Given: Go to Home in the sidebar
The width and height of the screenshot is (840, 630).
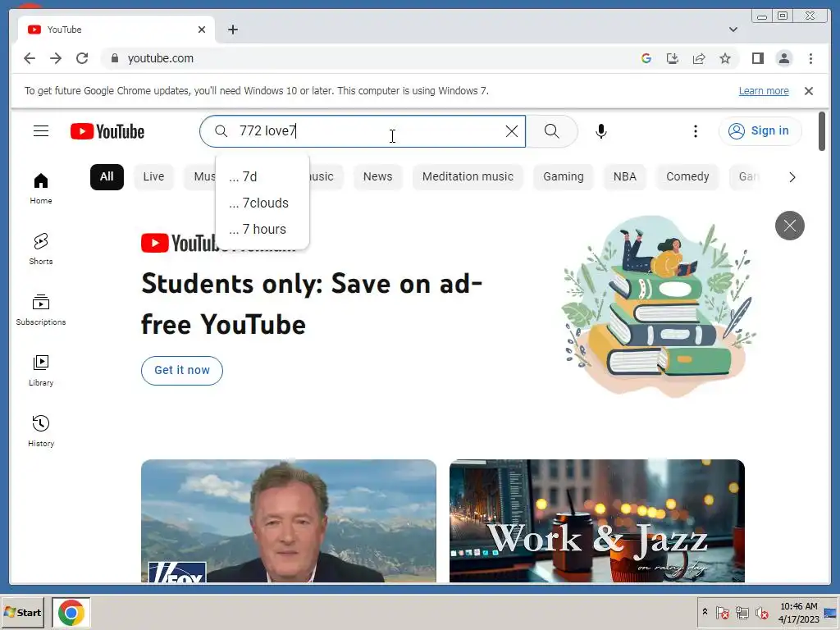Looking at the screenshot, I should (41, 189).
